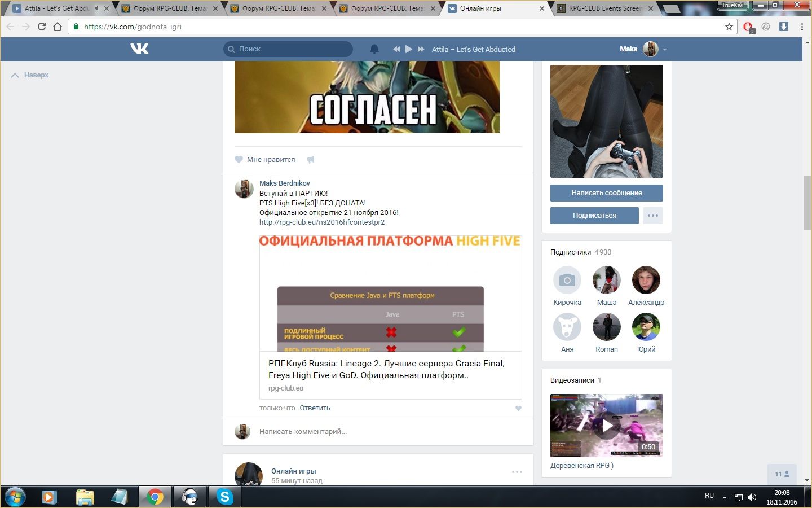The height and width of the screenshot is (508, 812).
Task: Open the network icon in system tray
Action: click(x=739, y=497)
